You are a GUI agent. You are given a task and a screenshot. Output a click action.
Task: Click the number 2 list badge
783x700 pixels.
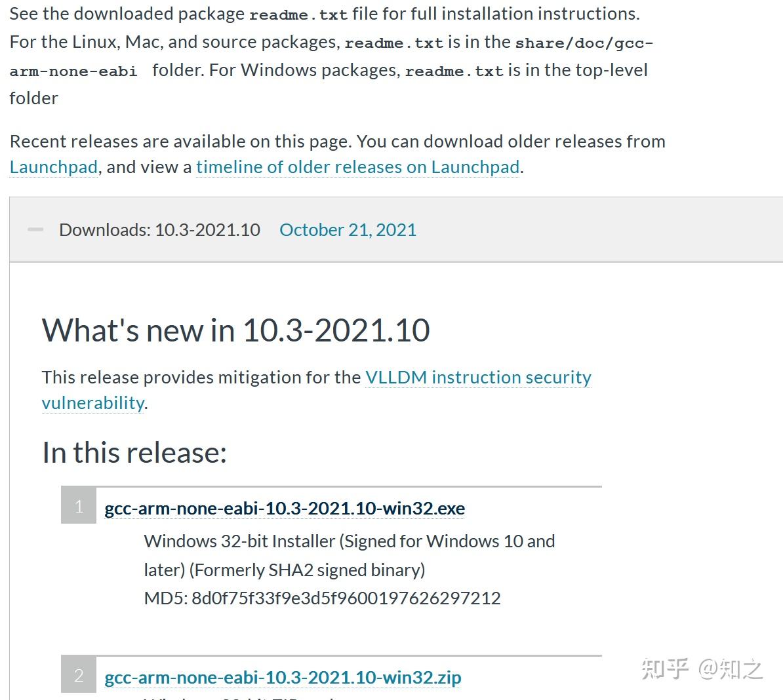(79, 675)
